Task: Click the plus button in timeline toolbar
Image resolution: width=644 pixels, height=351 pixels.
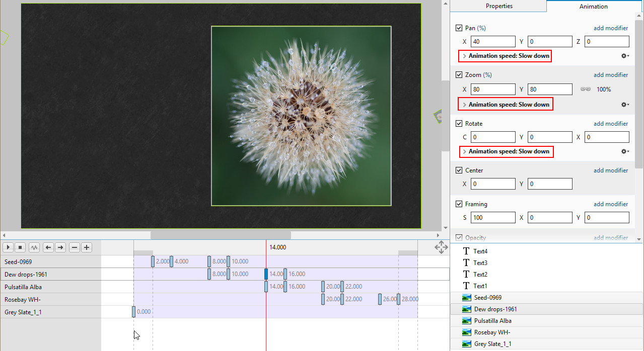Action: [87, 247]
